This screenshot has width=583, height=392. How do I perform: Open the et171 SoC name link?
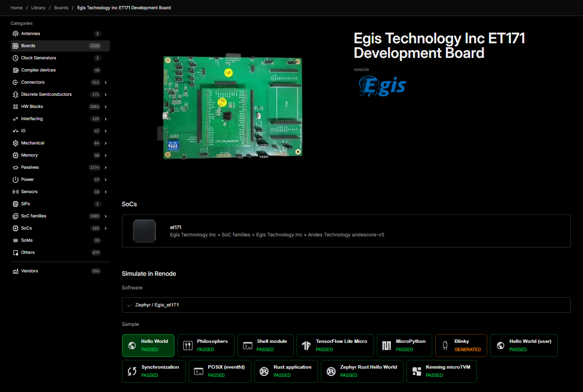[176, 227]
